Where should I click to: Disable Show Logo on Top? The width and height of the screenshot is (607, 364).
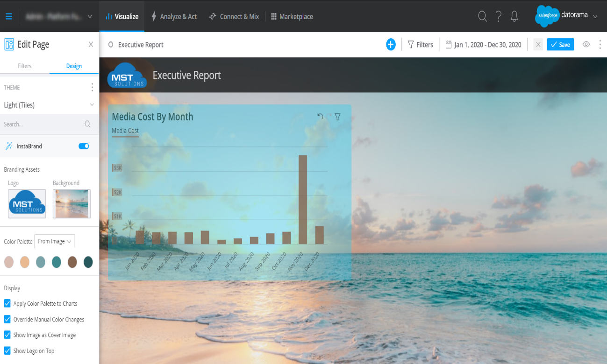[7, 350]
